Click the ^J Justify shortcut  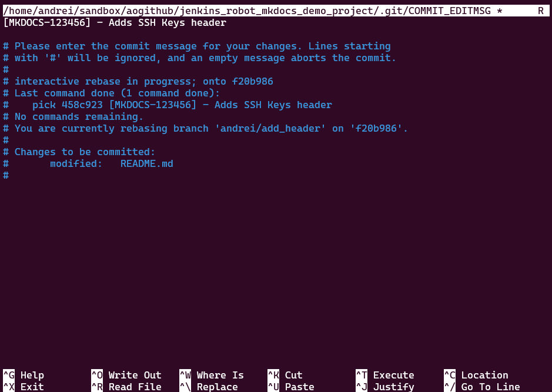385,387
